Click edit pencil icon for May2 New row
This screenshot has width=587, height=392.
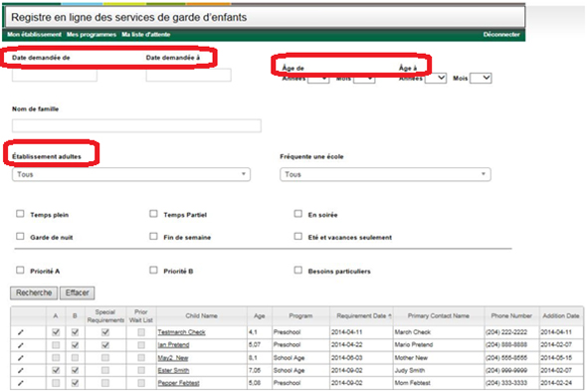(x=21, y=358)
